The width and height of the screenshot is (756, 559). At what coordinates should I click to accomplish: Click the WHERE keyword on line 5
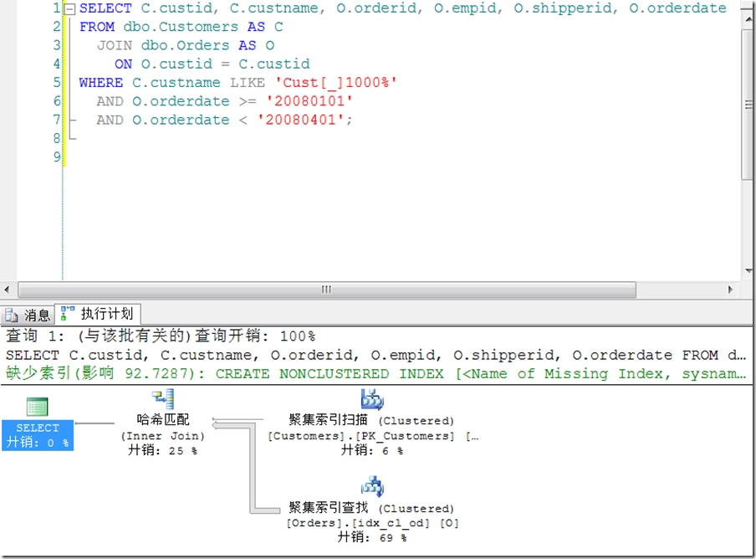click(x=100, y=83)
